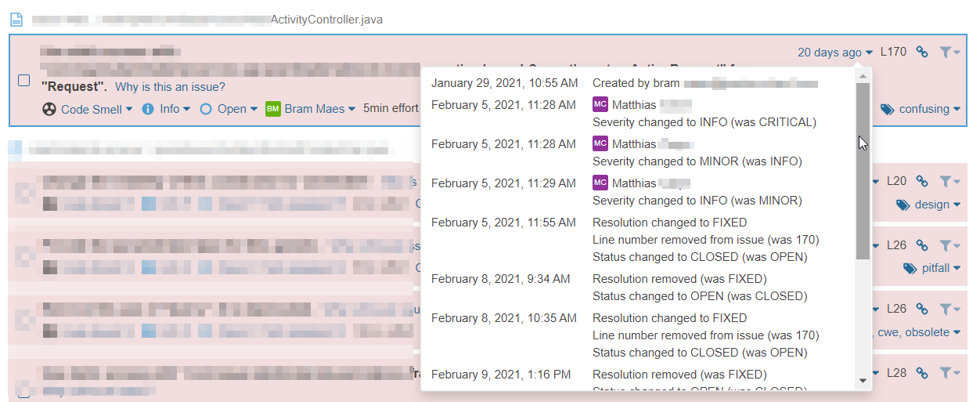Click the MC avatar on the first Matthias entry
The width and height of the screenshot is (980, 402).
pos(600,104)
